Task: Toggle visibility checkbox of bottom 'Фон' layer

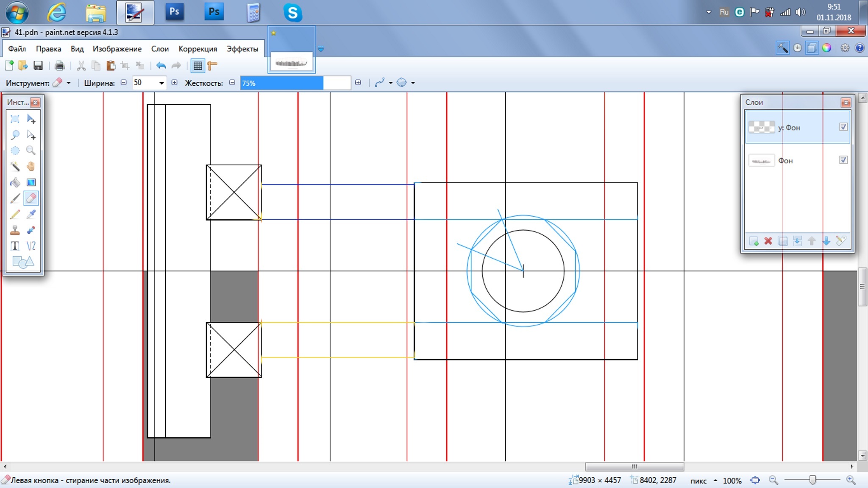Action: pos(843,160)
